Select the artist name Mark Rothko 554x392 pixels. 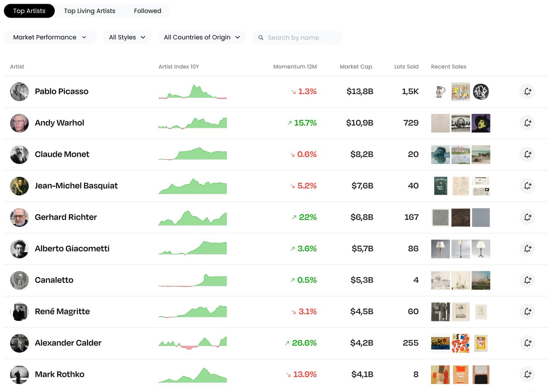pyautogui.click(x=59, y=374)
